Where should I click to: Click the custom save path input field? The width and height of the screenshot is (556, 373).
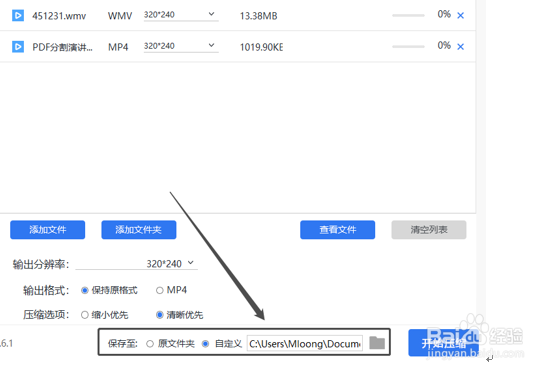[x=305, y=344]
